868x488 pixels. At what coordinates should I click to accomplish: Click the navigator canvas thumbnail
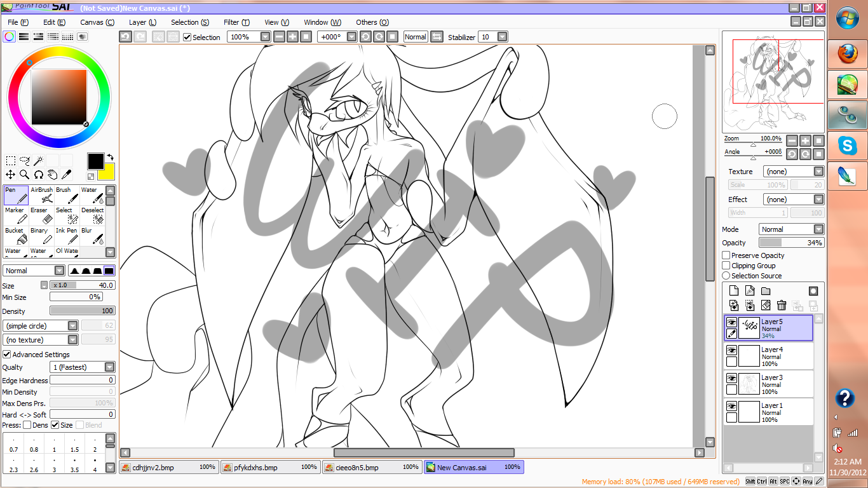[774, 81]
